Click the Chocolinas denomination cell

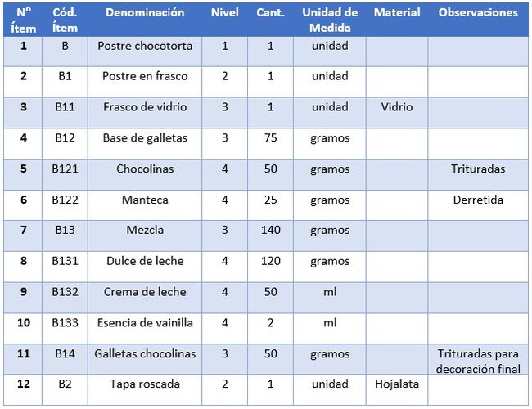[145, 175]
